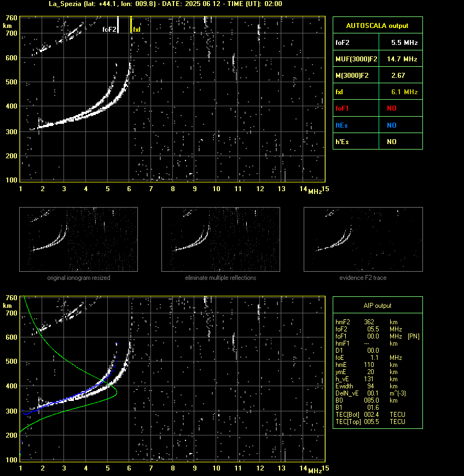
Task: Click the 'eliminate multiple reflections' thumbnail
Action: [221, 239]
